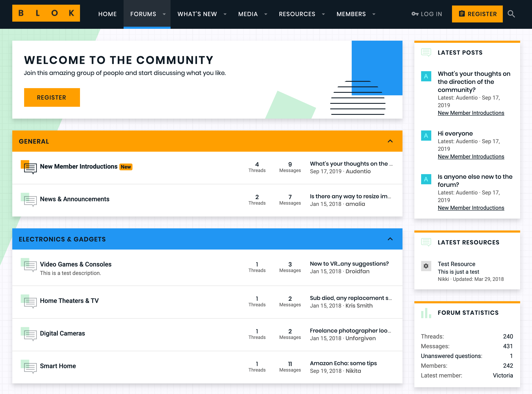This screenshot has height=394, width=532.
Task: Open the Video Games & Consoles forum
Action: 76,264
